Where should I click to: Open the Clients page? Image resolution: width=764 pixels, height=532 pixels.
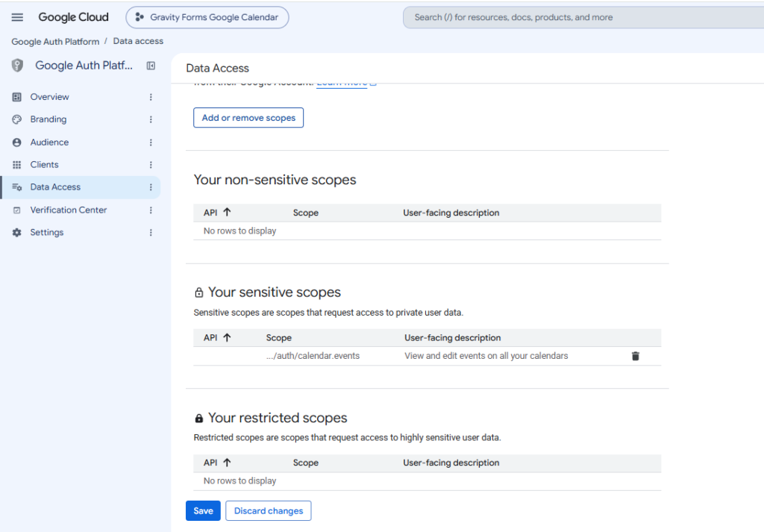(x=44, y=165)
